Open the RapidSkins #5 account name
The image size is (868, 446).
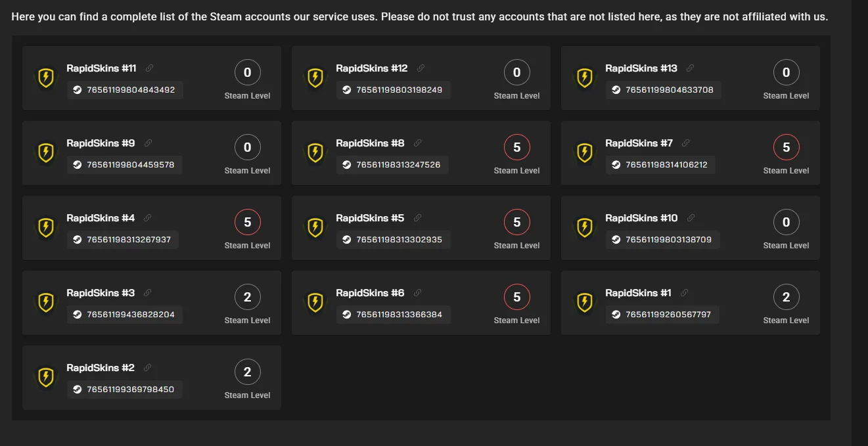(370, 218)
